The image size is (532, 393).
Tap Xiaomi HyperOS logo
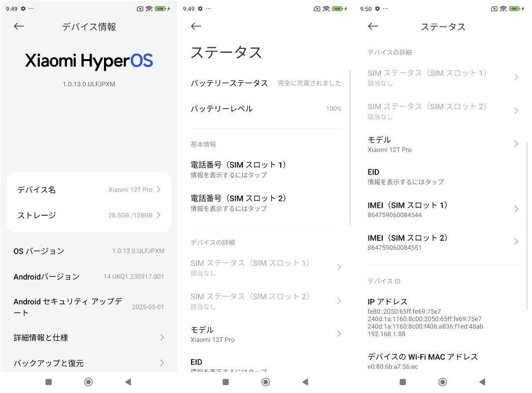click(x=89, y=62)
